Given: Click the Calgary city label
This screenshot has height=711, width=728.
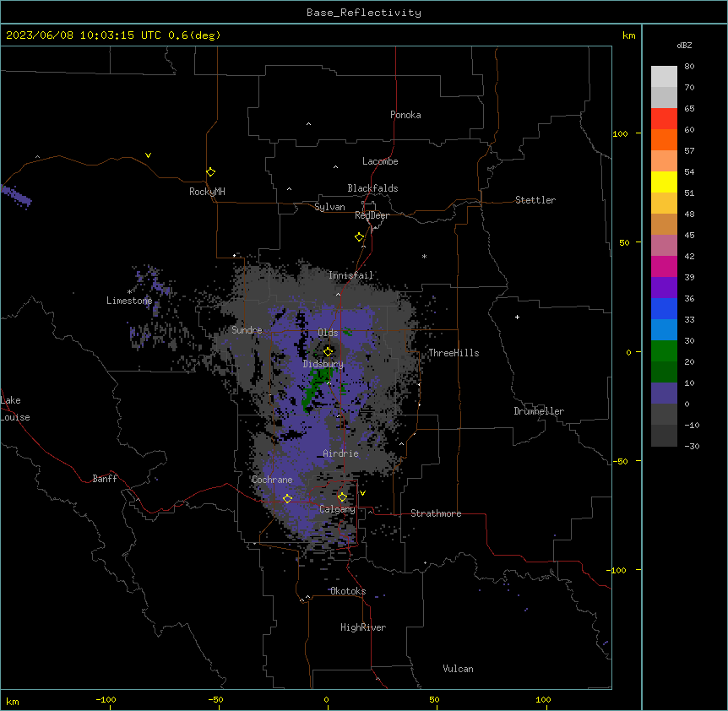Looking at the screenshot, I should pyautogui.click(x=337, y=509).
